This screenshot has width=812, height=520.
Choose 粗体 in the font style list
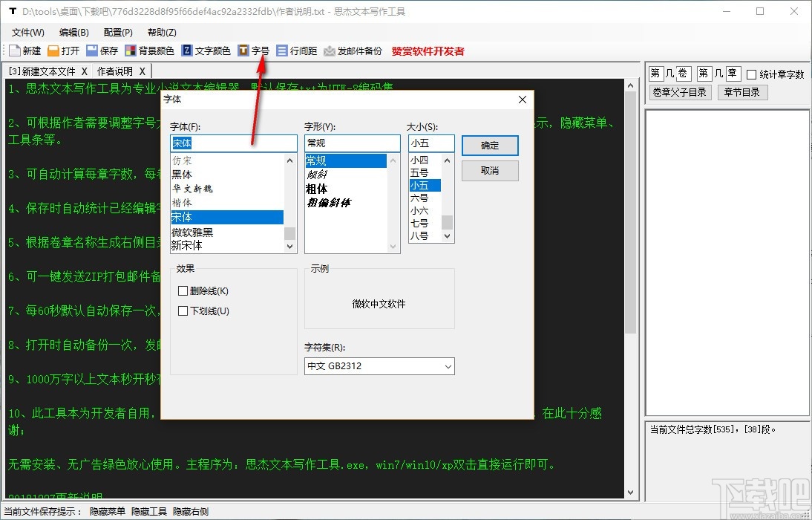pyautogui.click(x=318, y=189)
